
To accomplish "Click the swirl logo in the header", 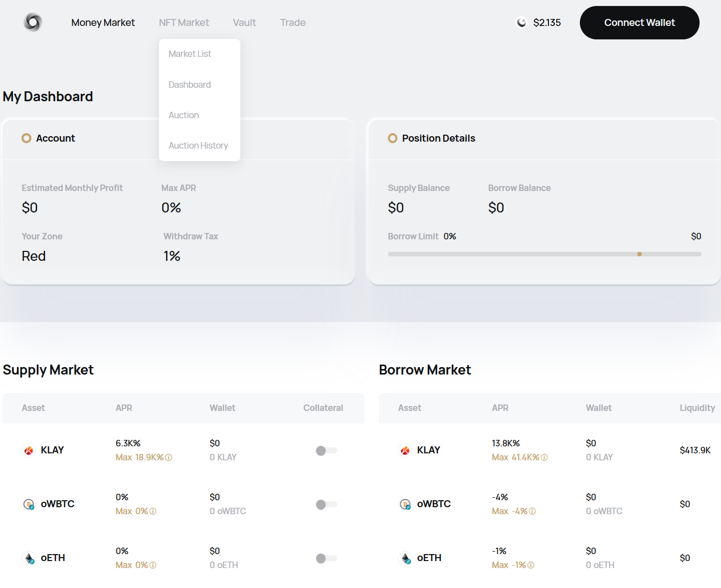I will [33, 22].
